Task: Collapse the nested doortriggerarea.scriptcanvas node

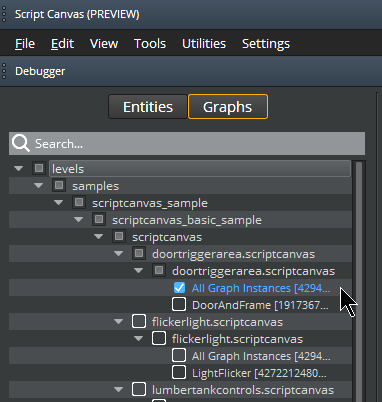Action: [x=139, y=270]
